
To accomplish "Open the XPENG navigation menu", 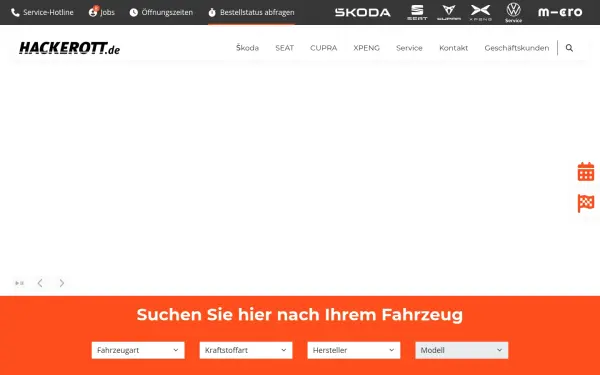I will (367, 48).
